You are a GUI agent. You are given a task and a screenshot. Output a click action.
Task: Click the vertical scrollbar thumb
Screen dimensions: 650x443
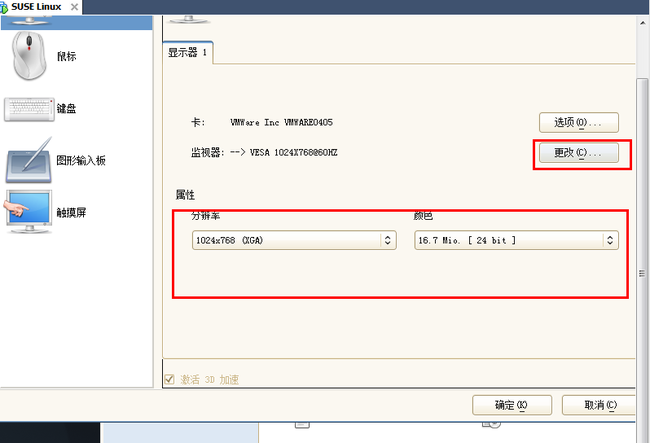642,261
